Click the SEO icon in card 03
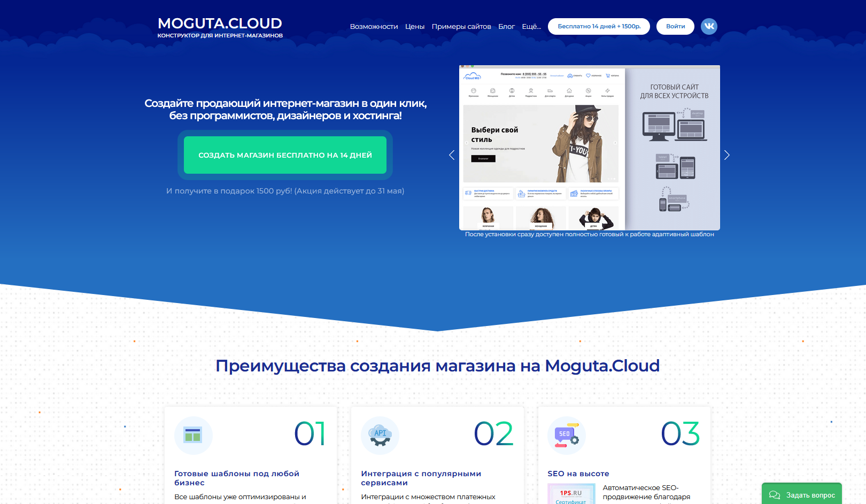This screenshot has width=866, height=504. [x=567, y=435]
